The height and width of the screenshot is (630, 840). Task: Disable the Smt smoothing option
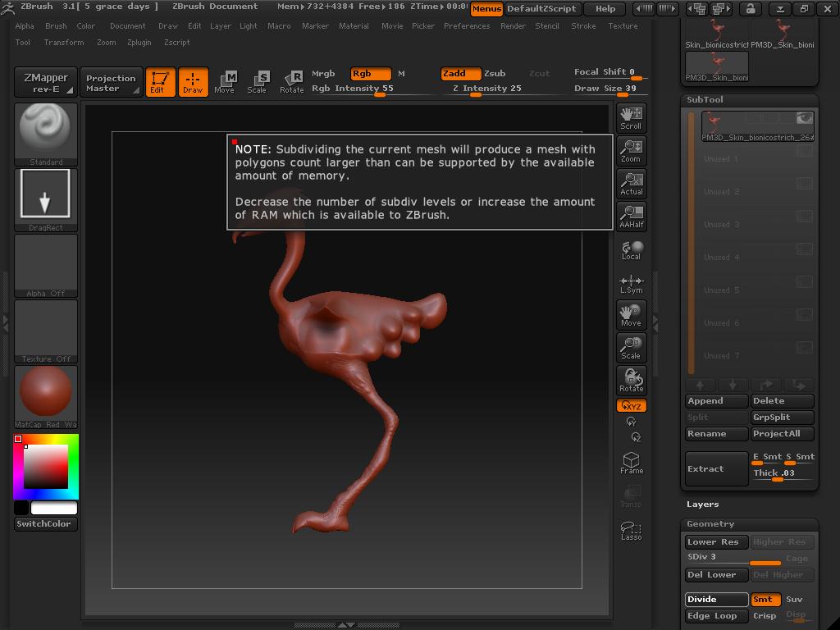click(765, 600)
